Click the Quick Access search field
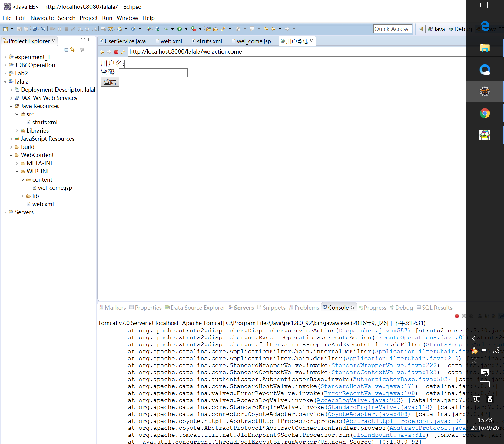The height and width of the screenshot is (444, 504). [393, 29]
